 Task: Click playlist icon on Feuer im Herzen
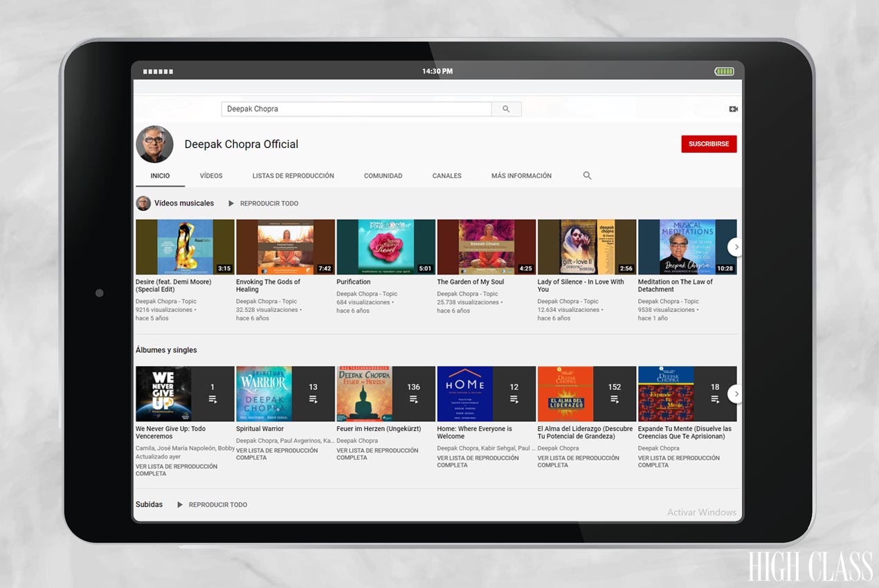point(413,399)
